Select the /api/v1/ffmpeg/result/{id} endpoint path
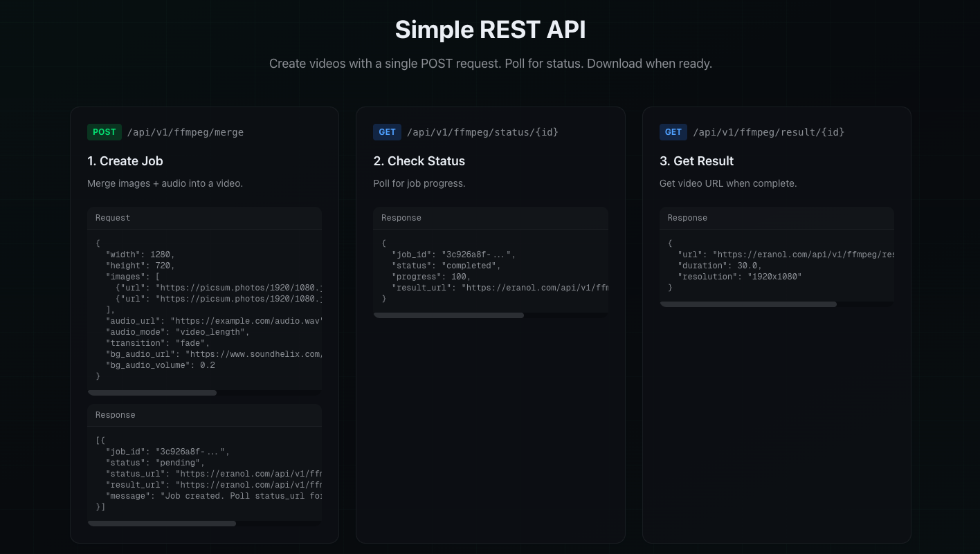The width and height of the screenshot is (980, 554). 769,132
